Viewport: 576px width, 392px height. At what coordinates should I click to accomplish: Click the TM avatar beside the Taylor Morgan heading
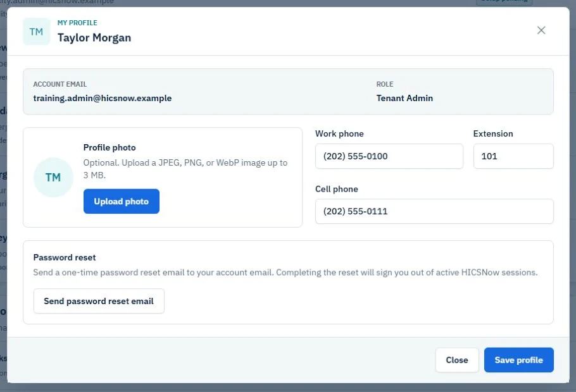(36, 32)
